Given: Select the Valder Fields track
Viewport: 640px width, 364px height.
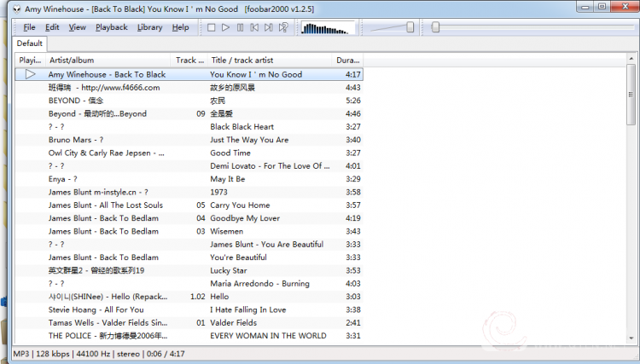Looking at the screenshot, I should [189, 322].
